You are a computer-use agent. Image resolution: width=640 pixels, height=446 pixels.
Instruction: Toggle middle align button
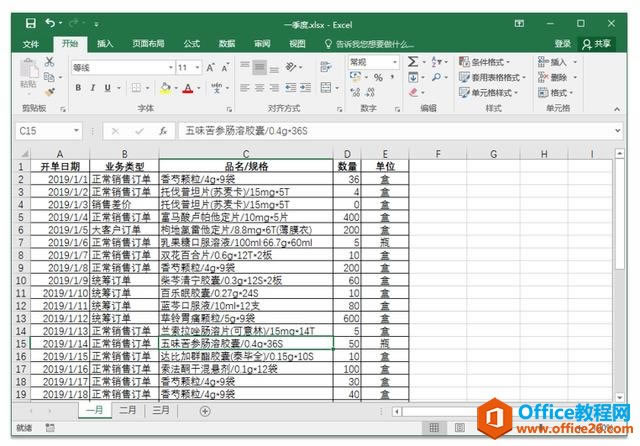(260, 67)
